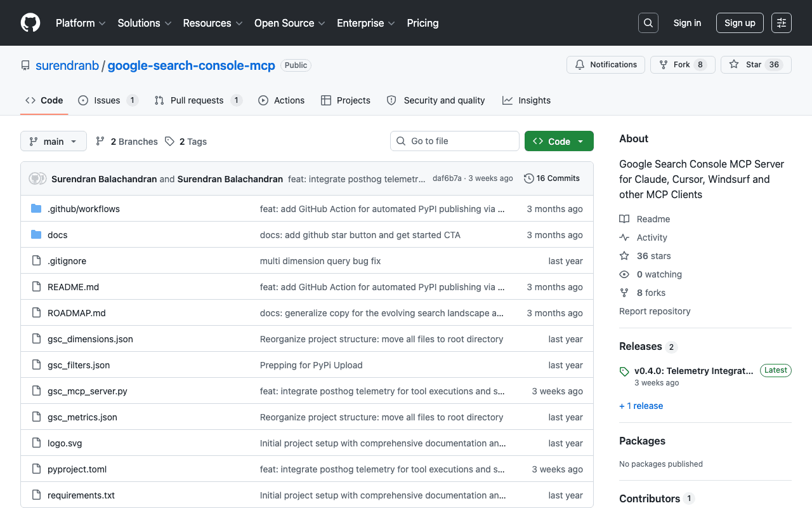This screenshot has width=812, height=508.
Task: Open the appearance settings icon button
Action: point(782,23)
